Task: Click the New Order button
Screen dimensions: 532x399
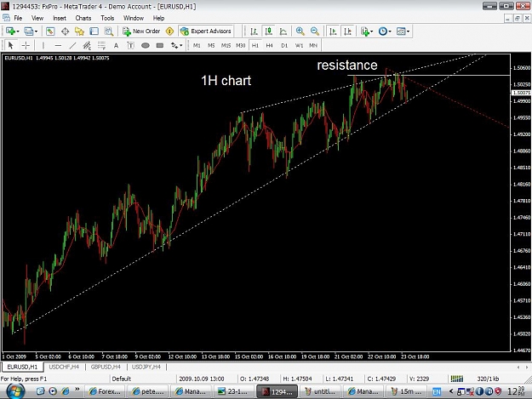Action: click(x=141, y=31)
